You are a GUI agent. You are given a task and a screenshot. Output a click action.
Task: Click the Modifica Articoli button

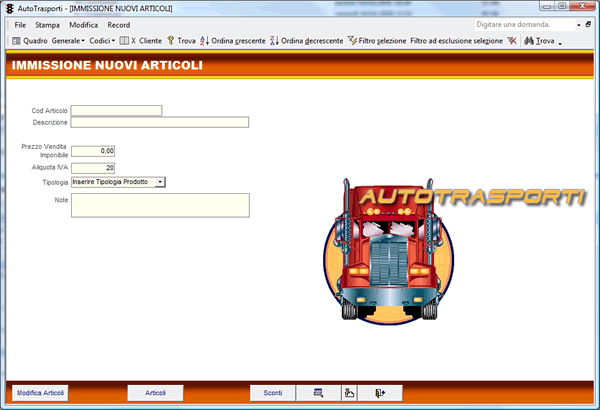point(40,393)
